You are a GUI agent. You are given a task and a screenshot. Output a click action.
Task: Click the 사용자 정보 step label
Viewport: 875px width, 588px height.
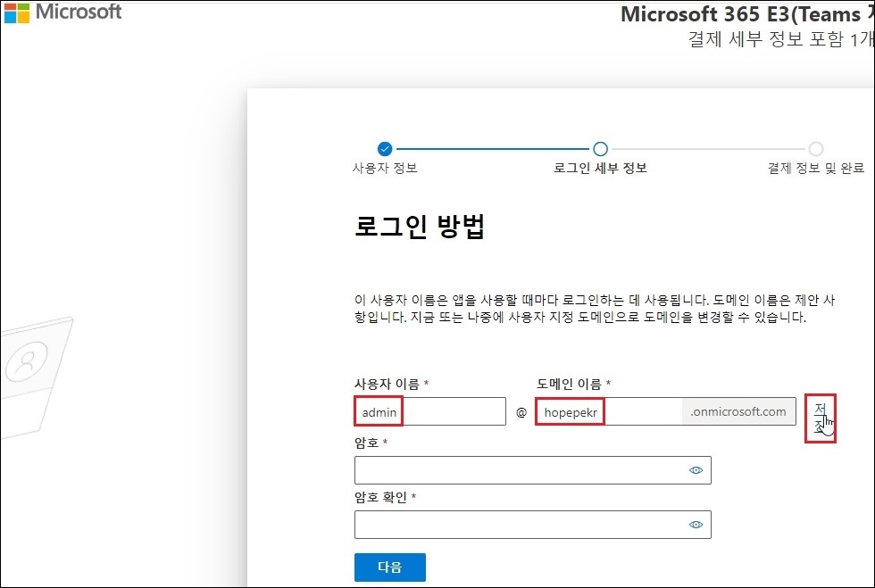point(385,168)
